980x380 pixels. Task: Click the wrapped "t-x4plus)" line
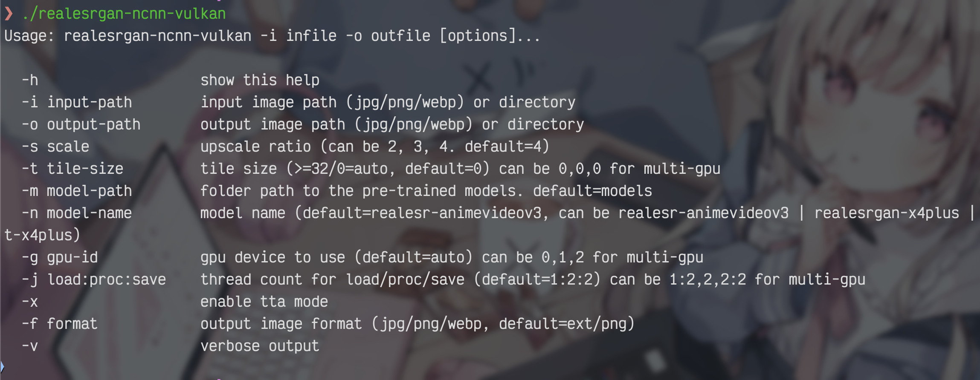coord(42,235)
